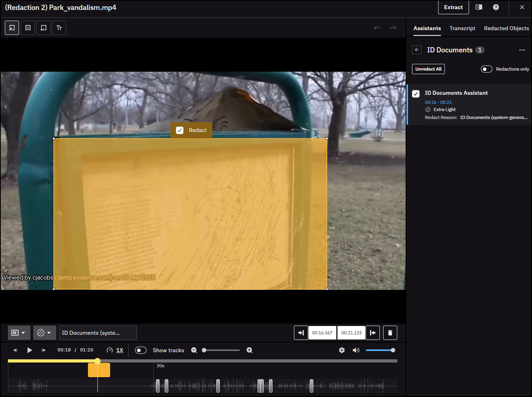Expand the blur level dropdown
Viewport: 532px width, 397px height.
coord(44,333)
